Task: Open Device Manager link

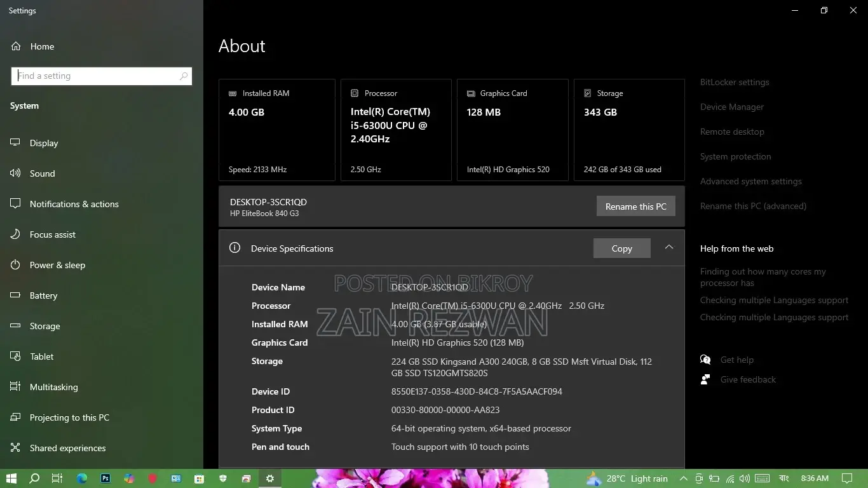Action: (x=732, y=107)
